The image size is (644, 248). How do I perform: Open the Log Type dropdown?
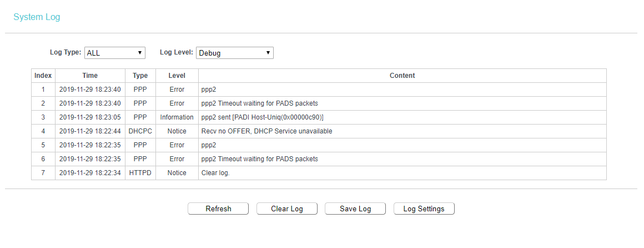[115, 53]
